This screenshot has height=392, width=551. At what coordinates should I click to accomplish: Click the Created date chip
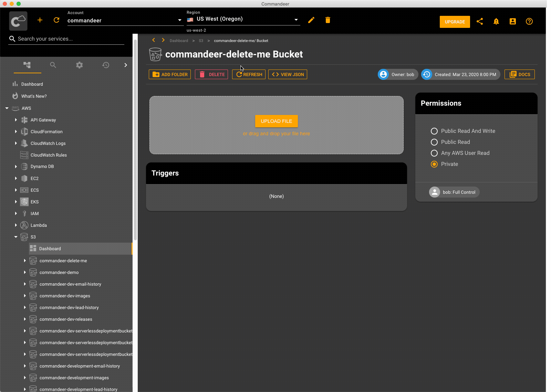(461, 74)
